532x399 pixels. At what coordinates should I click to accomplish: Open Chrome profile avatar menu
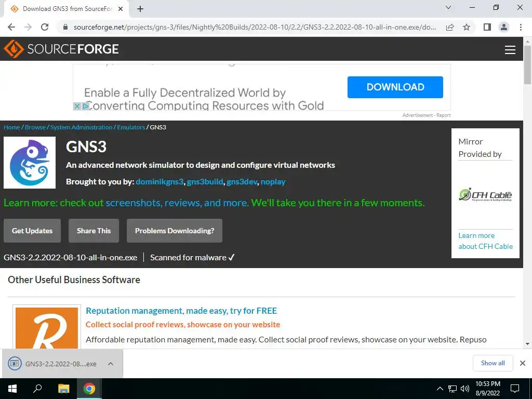[x=504, y=27]
